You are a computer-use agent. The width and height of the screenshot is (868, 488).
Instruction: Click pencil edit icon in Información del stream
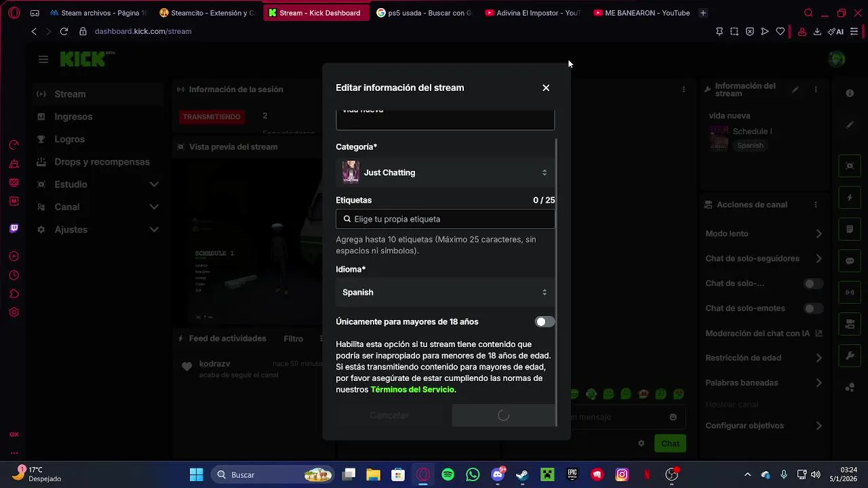tap(796, 89)
